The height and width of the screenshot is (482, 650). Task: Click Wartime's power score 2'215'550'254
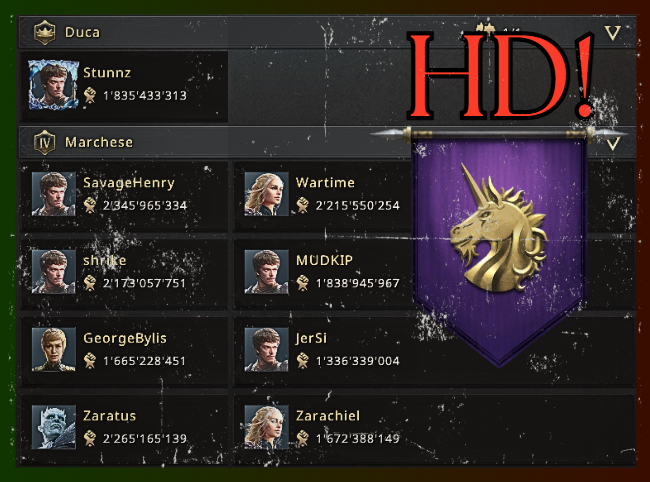pos(357,206)
